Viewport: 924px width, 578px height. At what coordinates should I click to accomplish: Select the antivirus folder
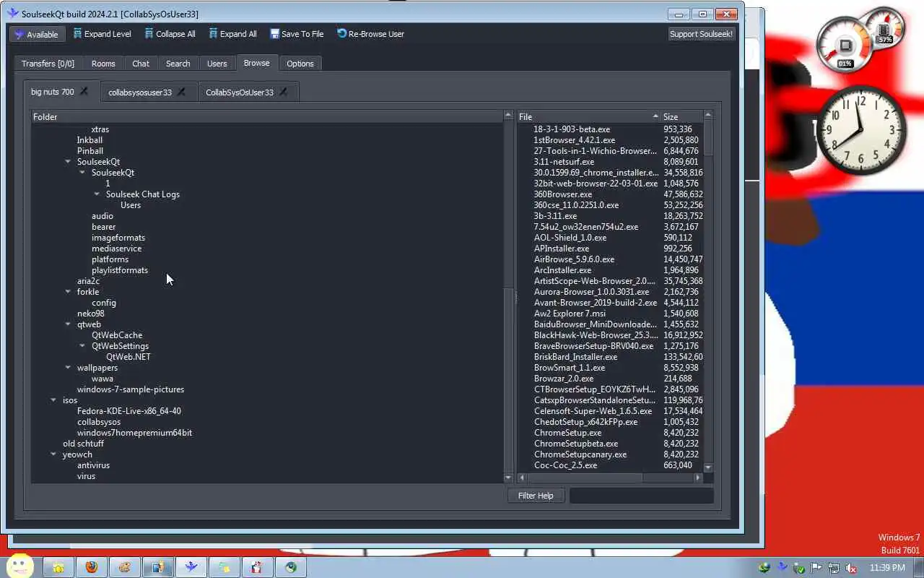[x=93, y=465]
